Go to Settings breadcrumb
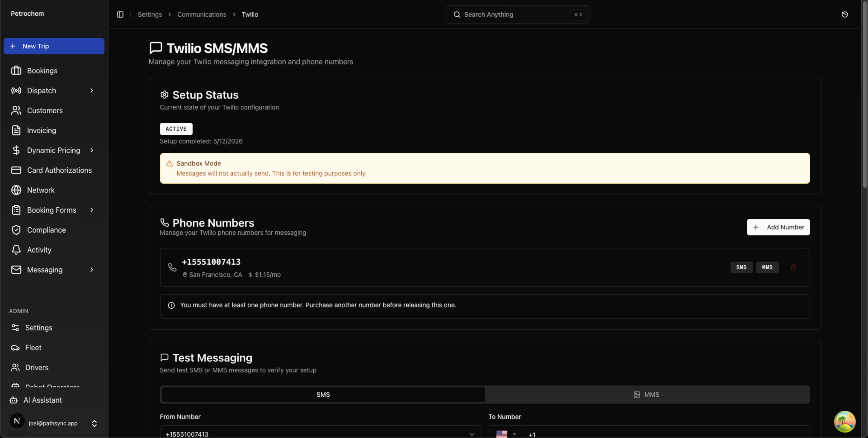868x438 pixels. (x=150, y=14)
